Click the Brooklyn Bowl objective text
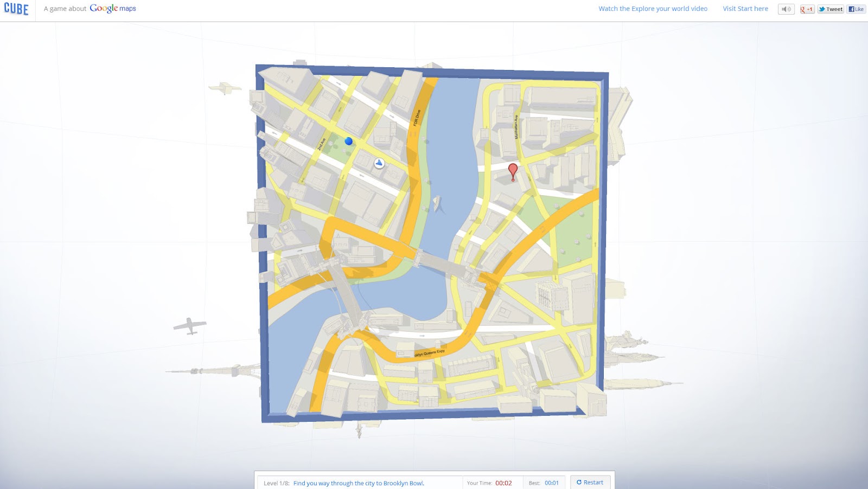The image size is (868, 489). pyautogui.click(x=359, y=483)
